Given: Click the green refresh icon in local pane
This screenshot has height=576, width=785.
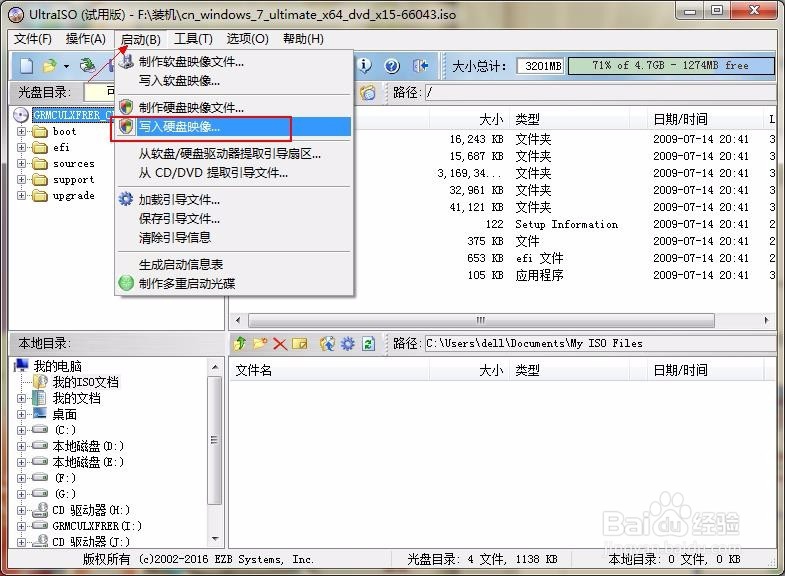Looking at the screenshot, I should pyautogui.click(x=368, y=344).
